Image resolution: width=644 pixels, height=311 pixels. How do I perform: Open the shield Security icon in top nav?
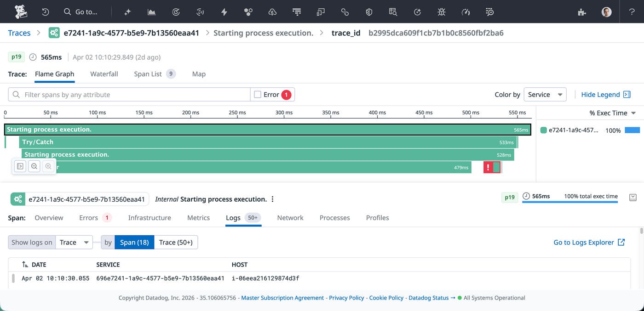pos(368,11)
